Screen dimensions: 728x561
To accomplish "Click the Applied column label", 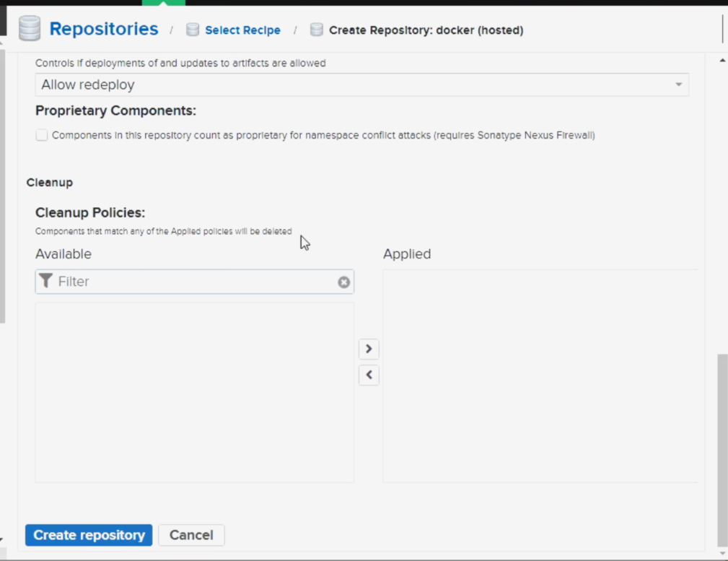I will pyautogui.click(x=407, y=253).
